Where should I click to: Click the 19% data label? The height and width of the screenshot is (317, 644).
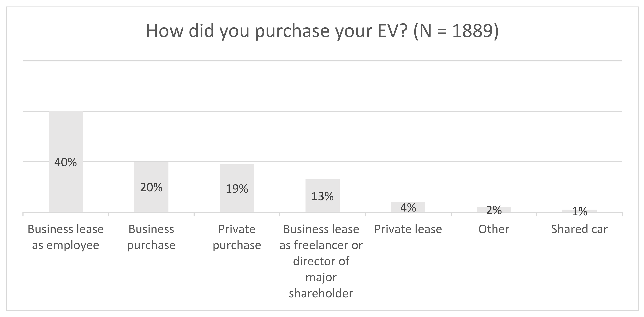[237, 189]
